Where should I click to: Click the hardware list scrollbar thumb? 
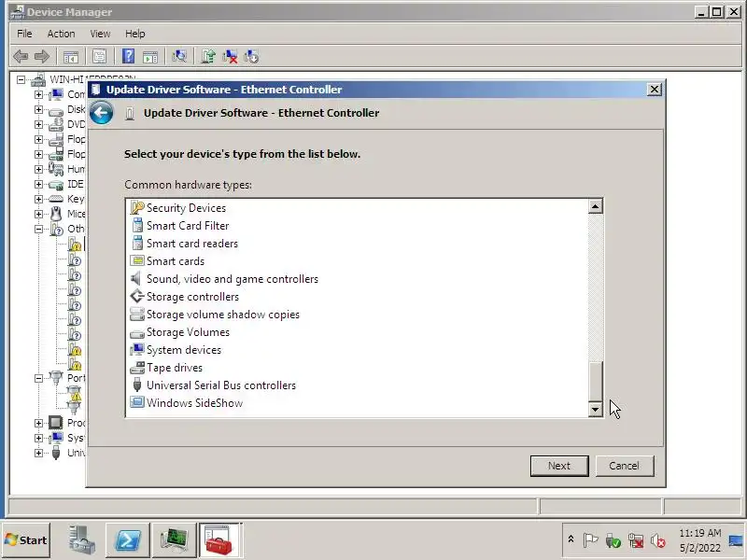596,382
